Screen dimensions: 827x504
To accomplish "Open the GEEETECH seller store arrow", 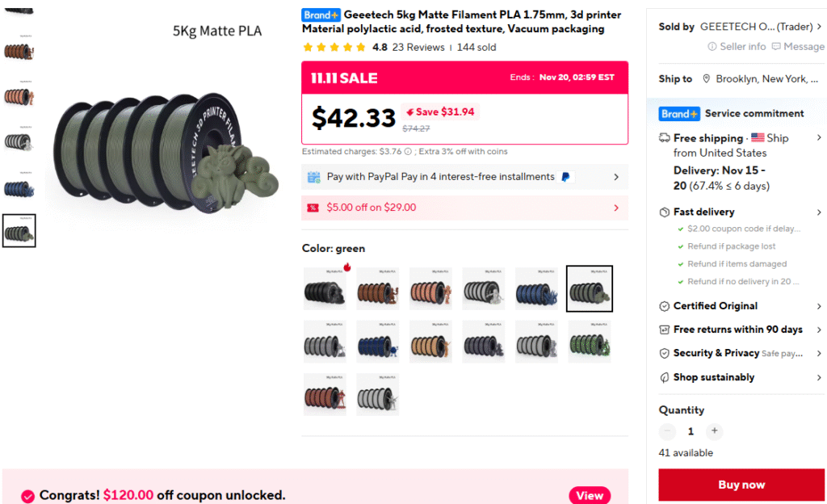I will [x=819, y=27].
